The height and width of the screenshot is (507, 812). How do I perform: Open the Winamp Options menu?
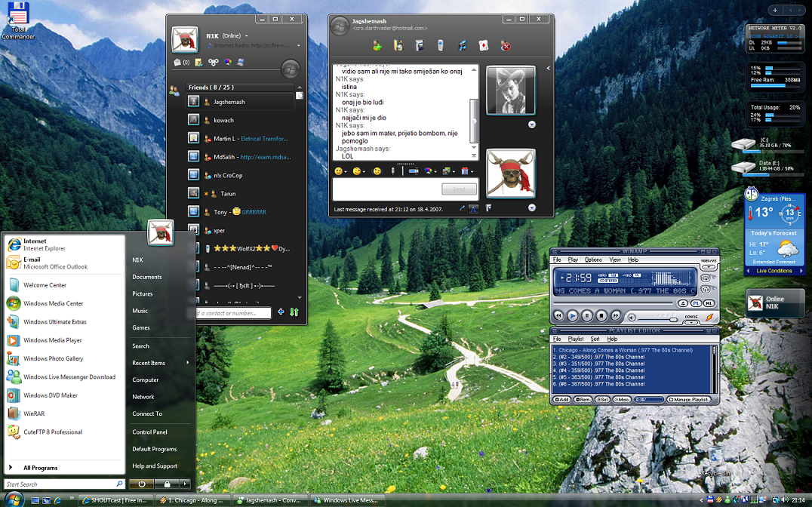point(593,260)
